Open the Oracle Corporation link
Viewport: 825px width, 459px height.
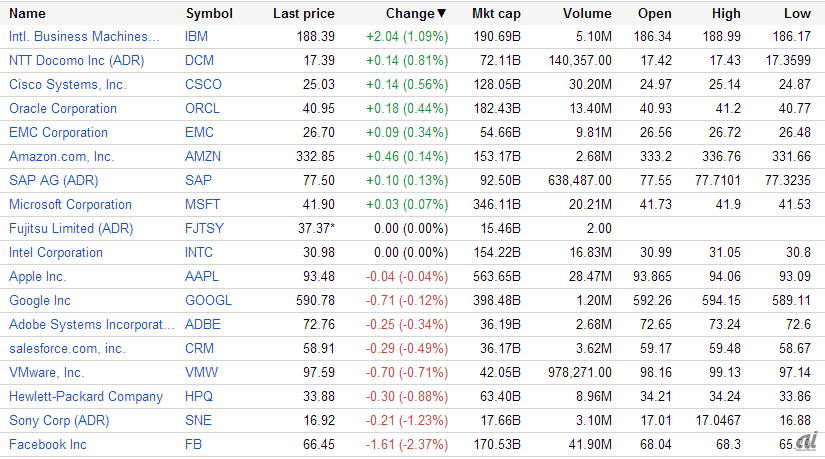(x=63, y=109)
